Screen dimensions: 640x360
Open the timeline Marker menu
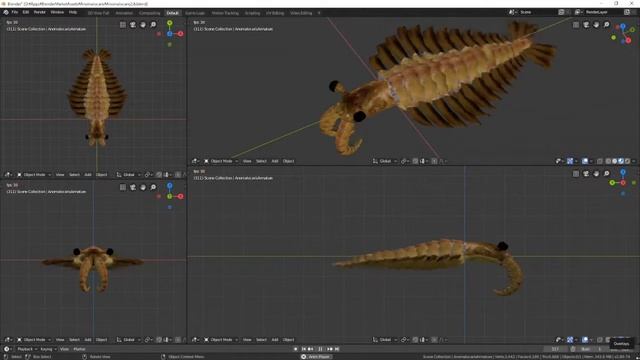[x=79, y=349]
